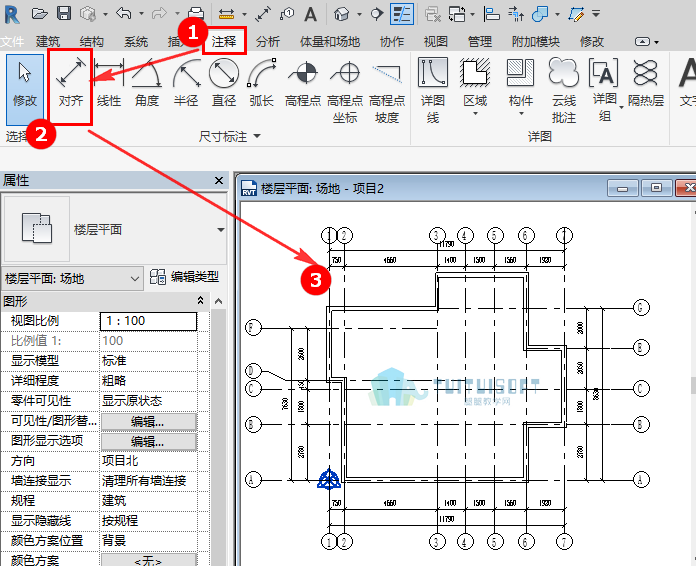Select the 修改 (Modify) arrow tool

tap(25, 89)
